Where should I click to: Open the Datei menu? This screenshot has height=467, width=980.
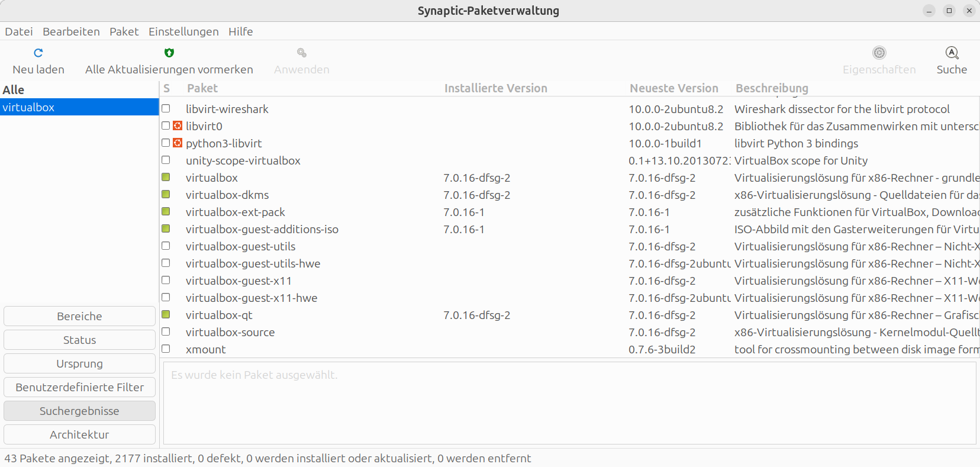click(x=19, y=31)
